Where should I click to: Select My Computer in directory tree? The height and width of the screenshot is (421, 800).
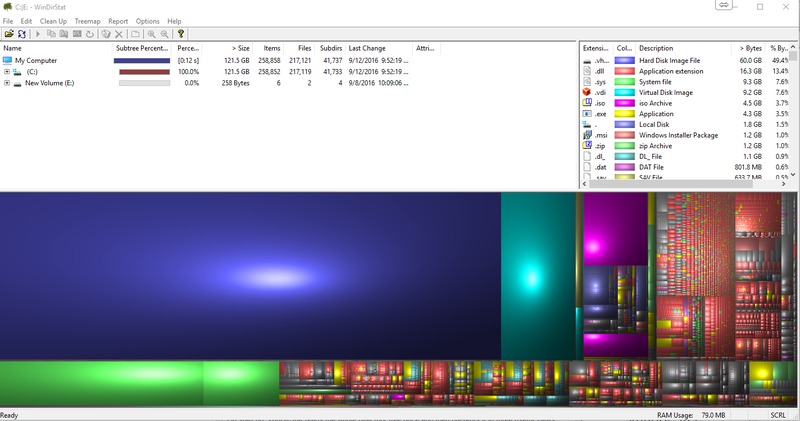pos(35,61)
